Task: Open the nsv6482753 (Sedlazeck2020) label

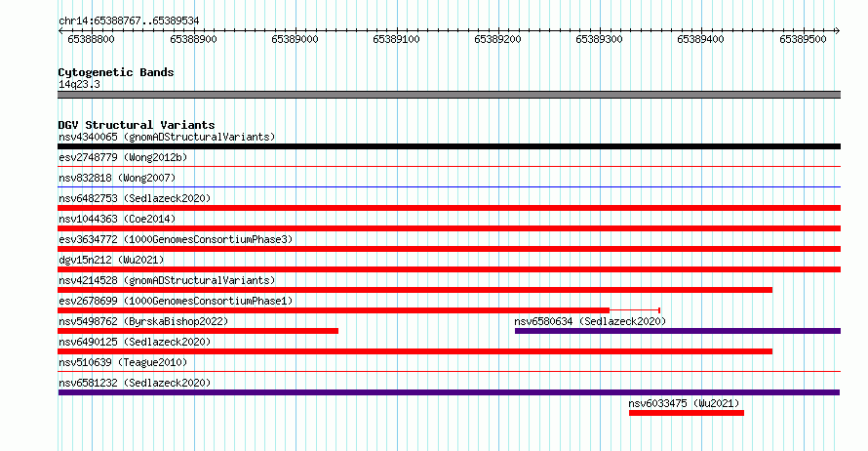Action: click(x=135, y=198)
